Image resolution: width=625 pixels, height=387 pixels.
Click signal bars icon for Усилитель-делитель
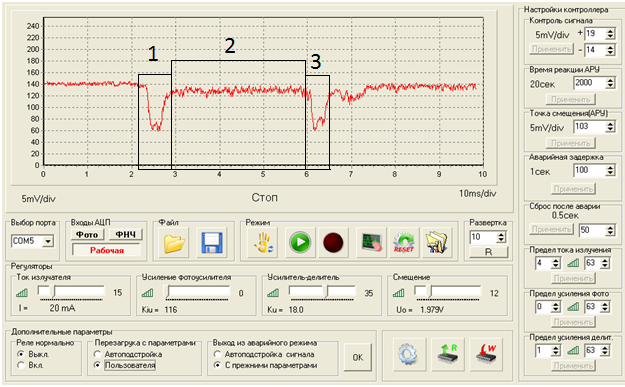point(273,293)
